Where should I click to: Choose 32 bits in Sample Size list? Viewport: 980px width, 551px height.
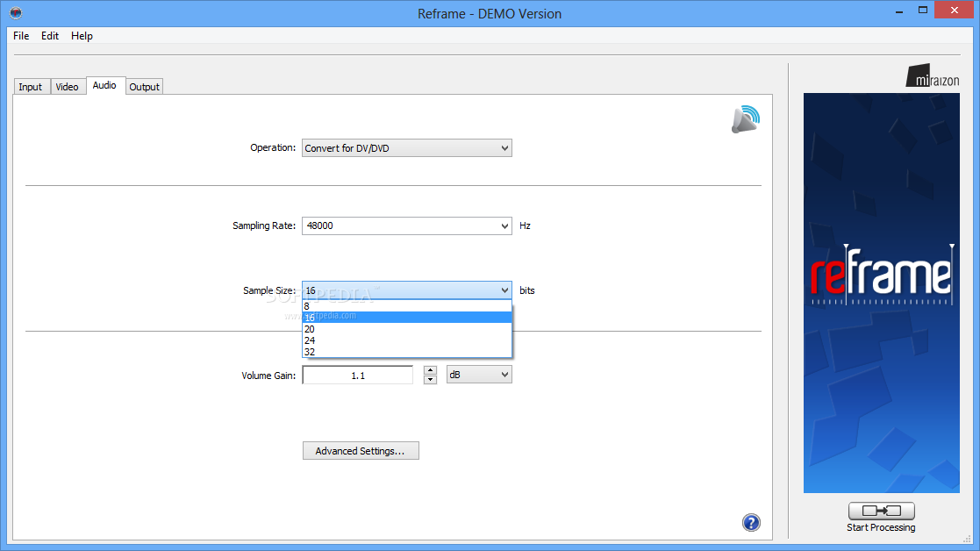coord(407,352)
